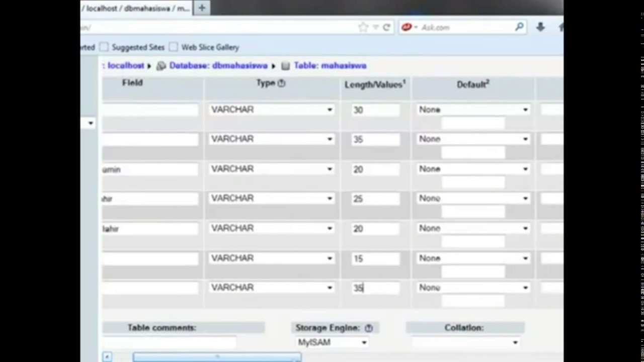Click the Length field containing 30

pos(375,110)
